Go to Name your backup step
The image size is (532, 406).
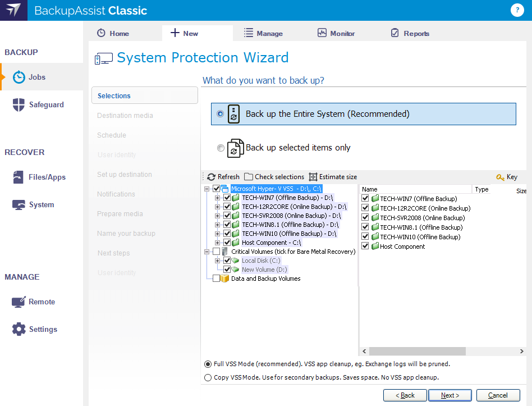126,234
